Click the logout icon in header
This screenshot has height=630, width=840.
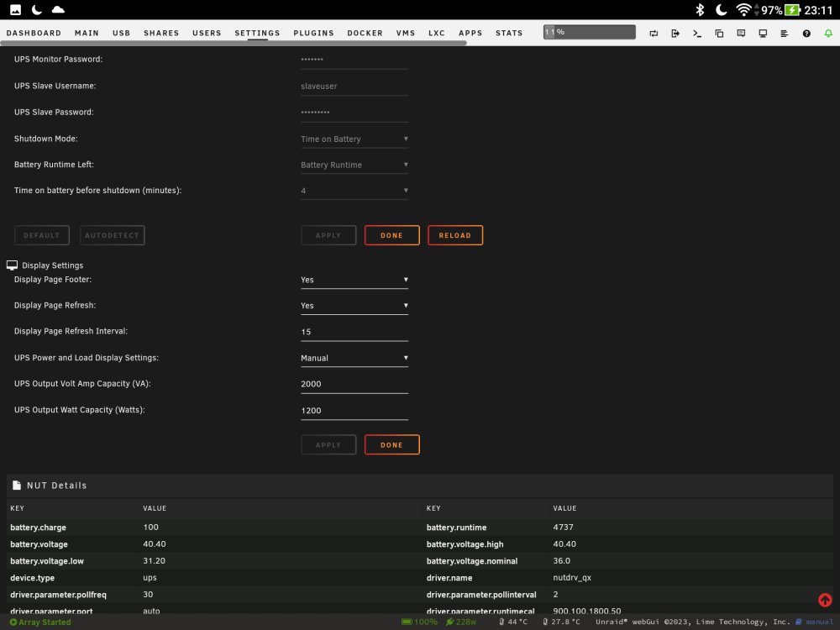point(675,34)
